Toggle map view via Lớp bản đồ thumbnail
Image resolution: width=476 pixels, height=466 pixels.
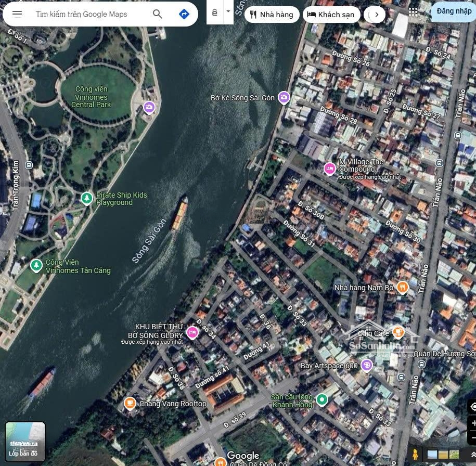25,442
